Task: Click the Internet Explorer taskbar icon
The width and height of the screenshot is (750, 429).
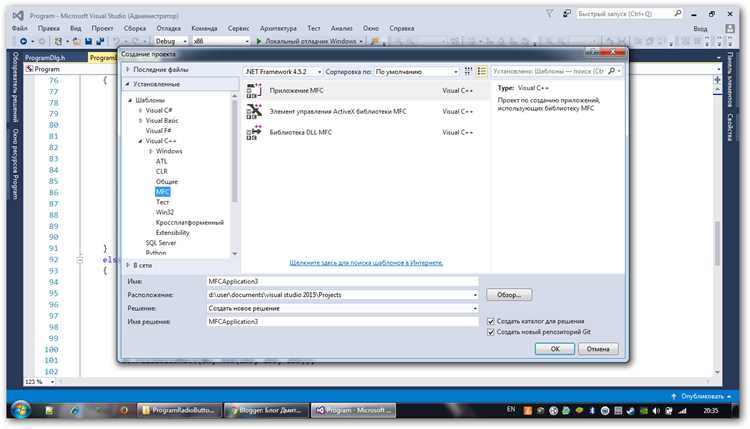Action: [x=75, y=410]
